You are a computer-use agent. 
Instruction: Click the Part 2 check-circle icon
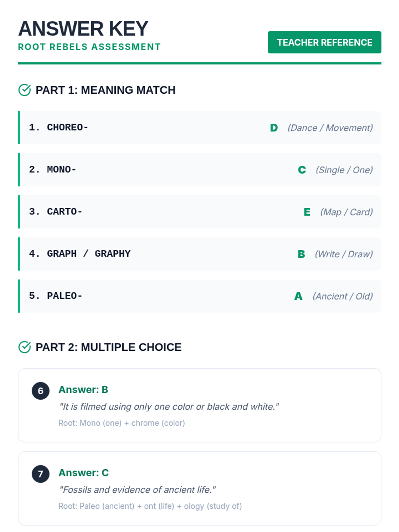[24, 347]
